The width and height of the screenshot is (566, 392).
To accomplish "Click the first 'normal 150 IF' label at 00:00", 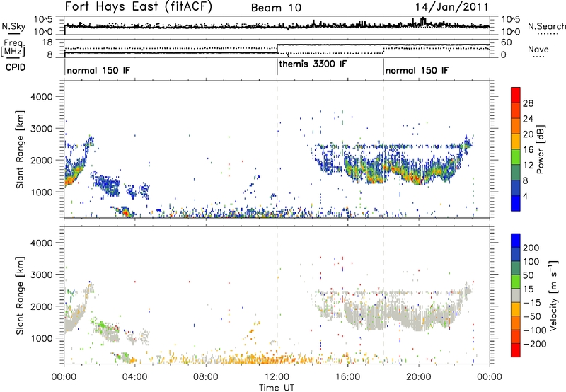I will tap(98, 70).
